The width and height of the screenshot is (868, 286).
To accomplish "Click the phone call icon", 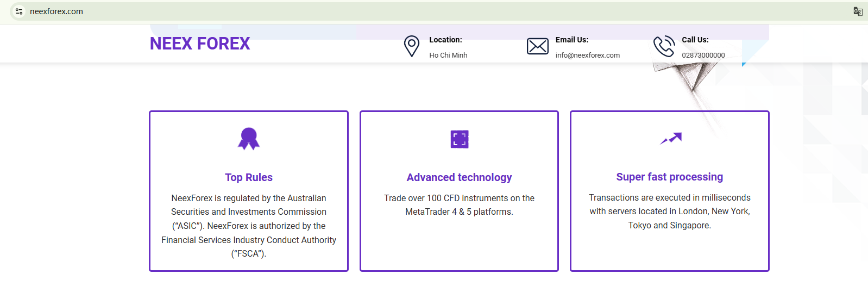I will pyautogui.click(x=663, y=46).
